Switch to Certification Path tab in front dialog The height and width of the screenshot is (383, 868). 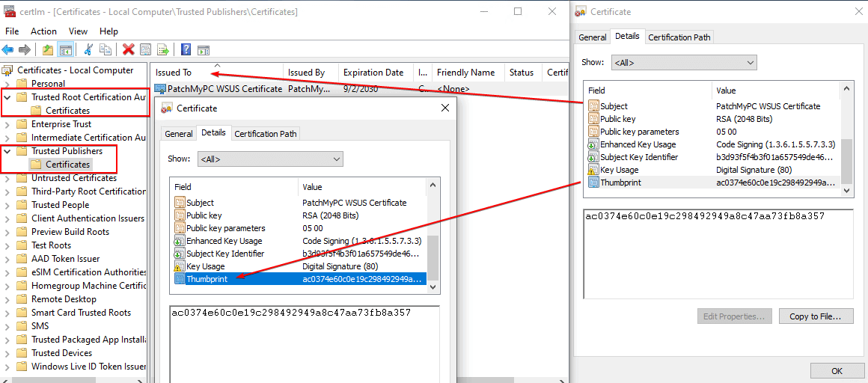coord(266,133)
